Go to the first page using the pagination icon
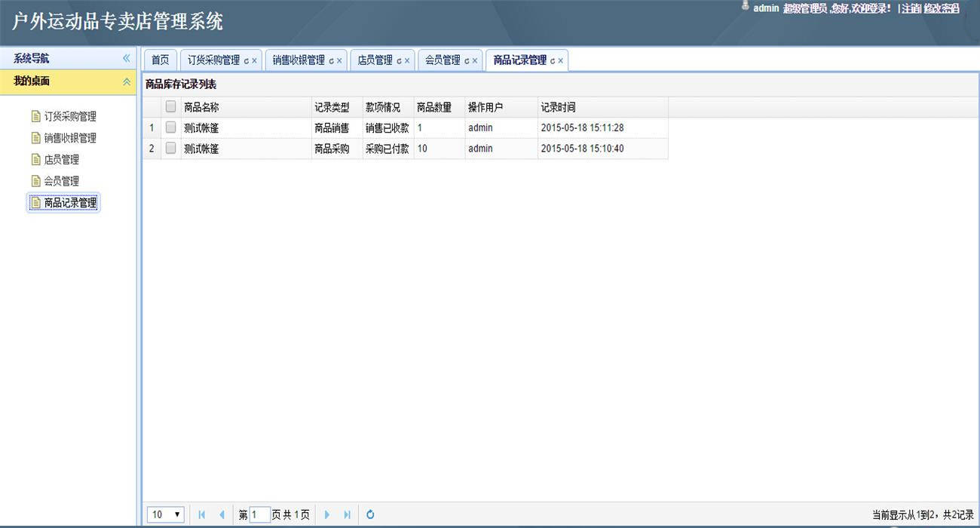The height and width of the screenshot is (528, 980). pyautogui.click(x=201, y=514)
